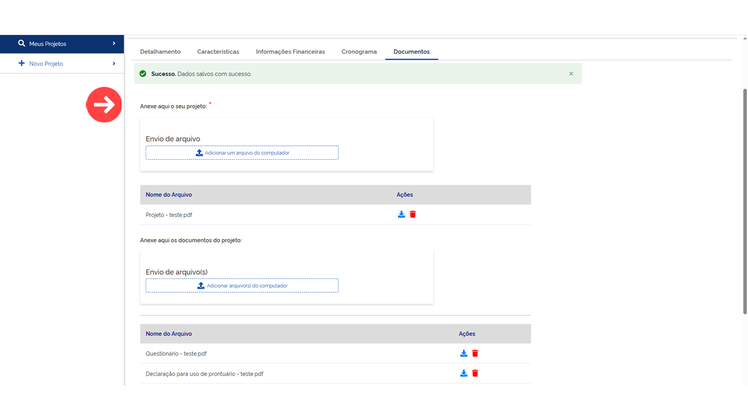
Task: Click 'Anexe aqui os documentos do projeto' label
Action: [191, 240]
